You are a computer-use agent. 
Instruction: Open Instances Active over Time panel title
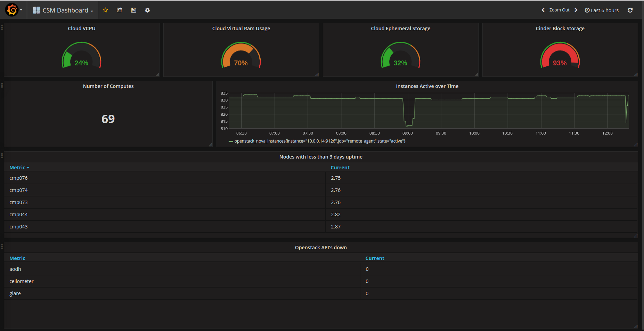(427, 86)
